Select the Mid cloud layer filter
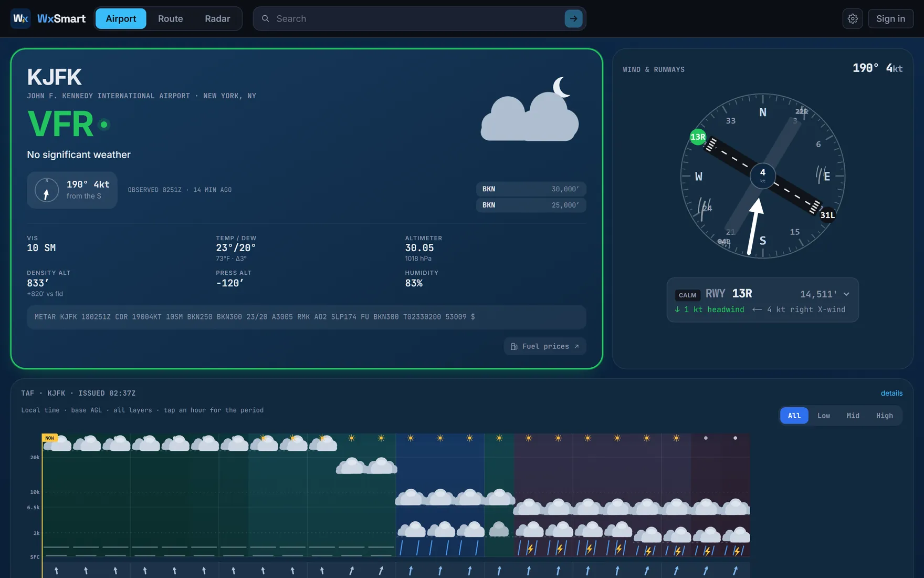 pyautogui.click(x=853, y=416)
